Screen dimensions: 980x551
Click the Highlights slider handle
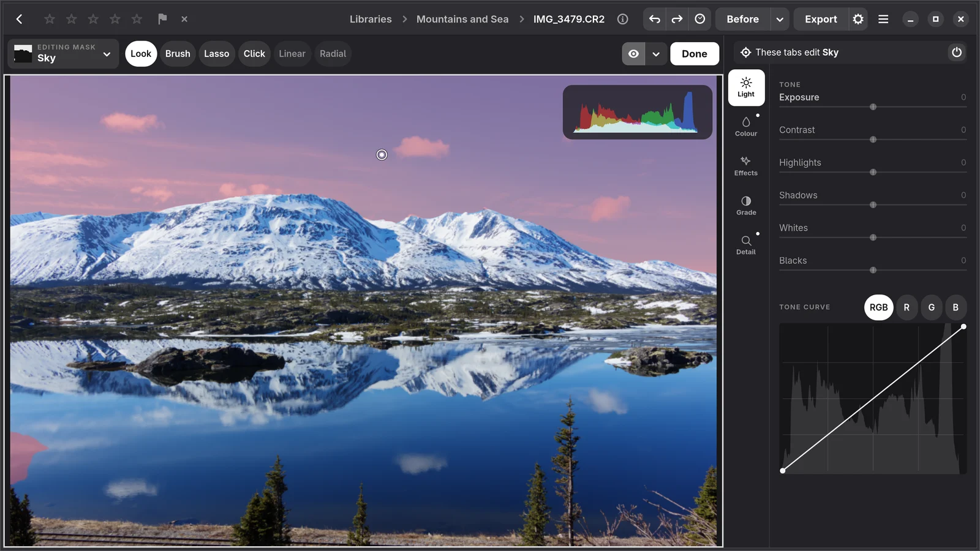pos(873,172)
